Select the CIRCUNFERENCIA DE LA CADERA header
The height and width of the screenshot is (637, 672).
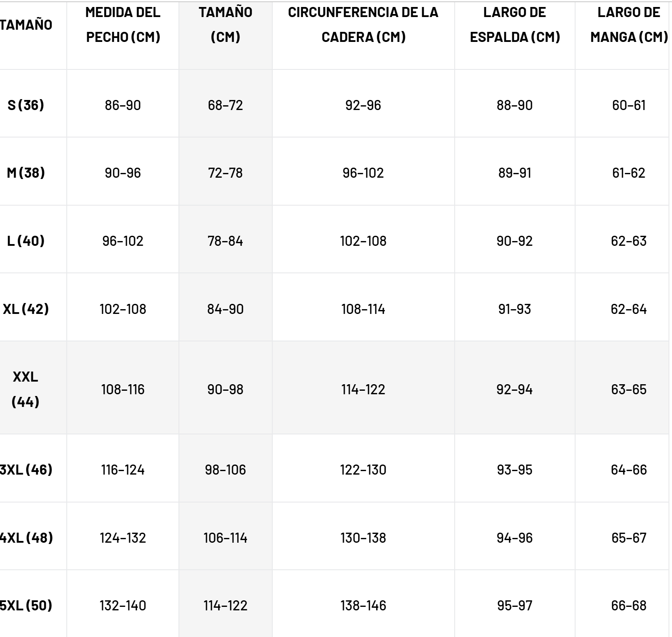(x=363, y=25)
